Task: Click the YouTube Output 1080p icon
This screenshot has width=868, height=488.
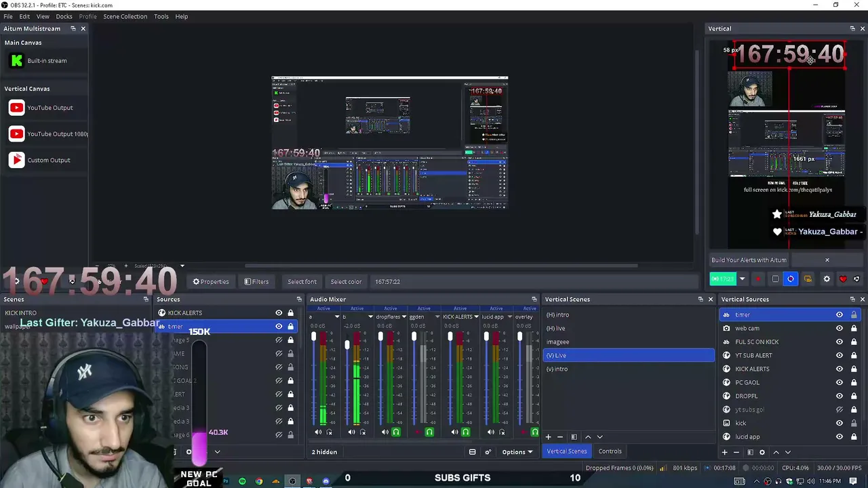Action: click(16, 134)
